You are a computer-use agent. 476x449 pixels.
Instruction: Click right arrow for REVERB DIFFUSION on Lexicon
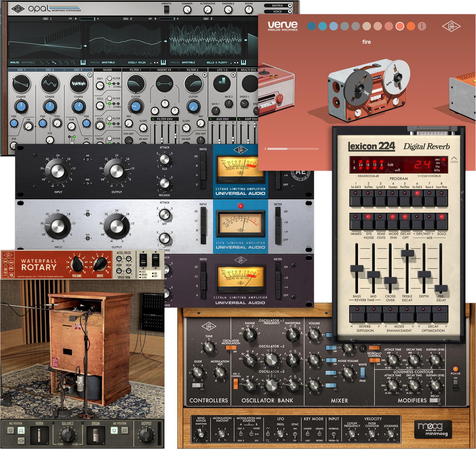tap(379, 326)
